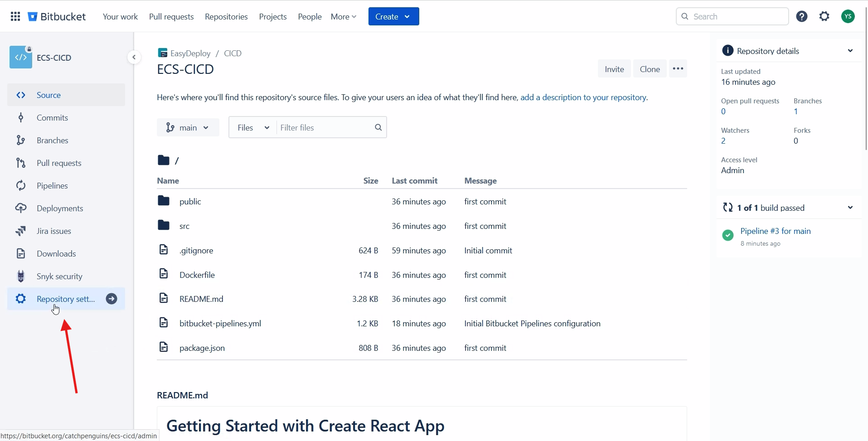Open the help question mark icon

[802, 17]
